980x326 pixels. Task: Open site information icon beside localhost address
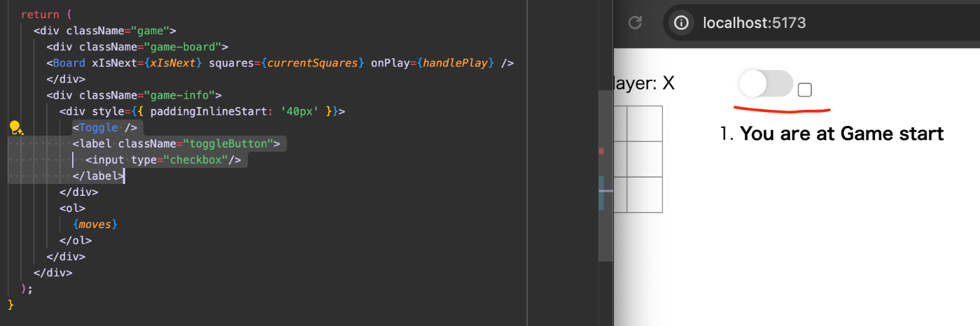tap(681, 23)
